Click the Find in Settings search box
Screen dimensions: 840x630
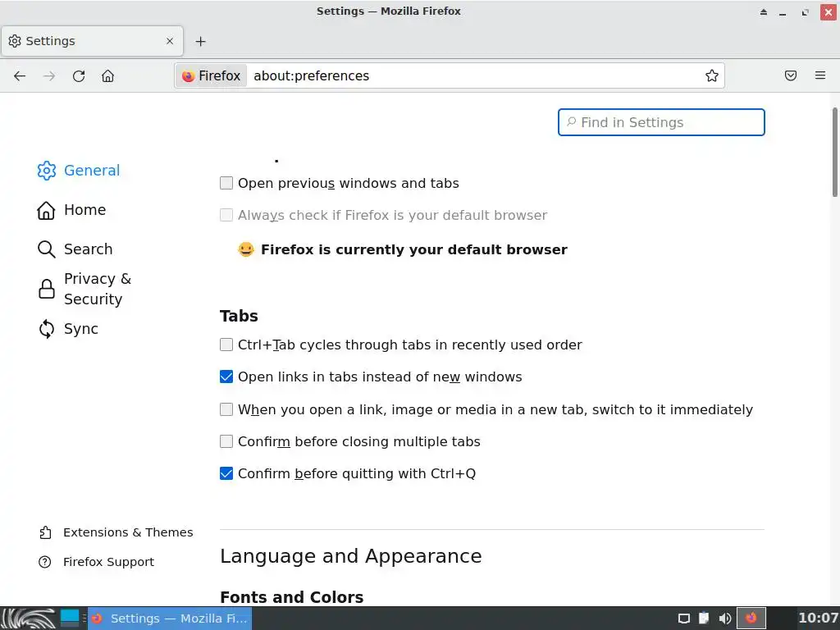(x=661, y=122)
